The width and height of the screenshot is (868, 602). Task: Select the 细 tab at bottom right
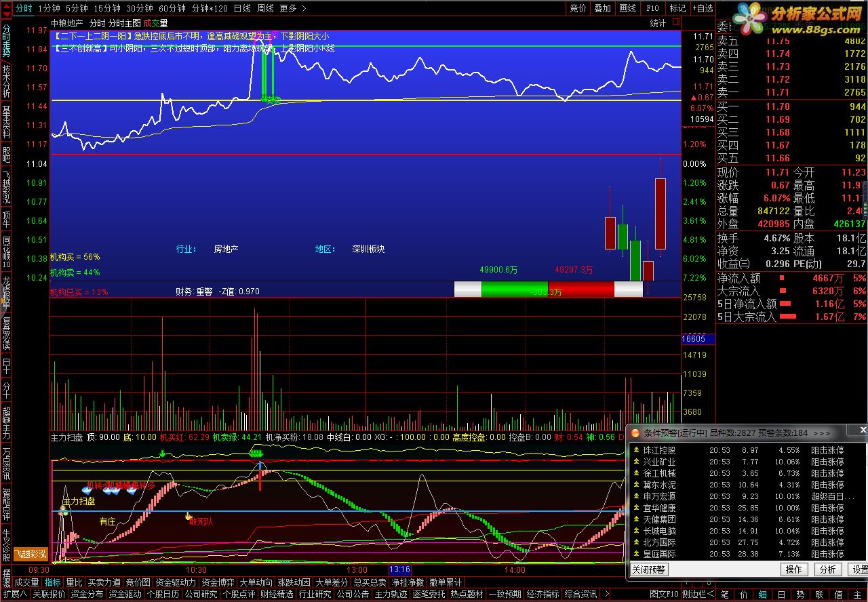tap(762, 595)
